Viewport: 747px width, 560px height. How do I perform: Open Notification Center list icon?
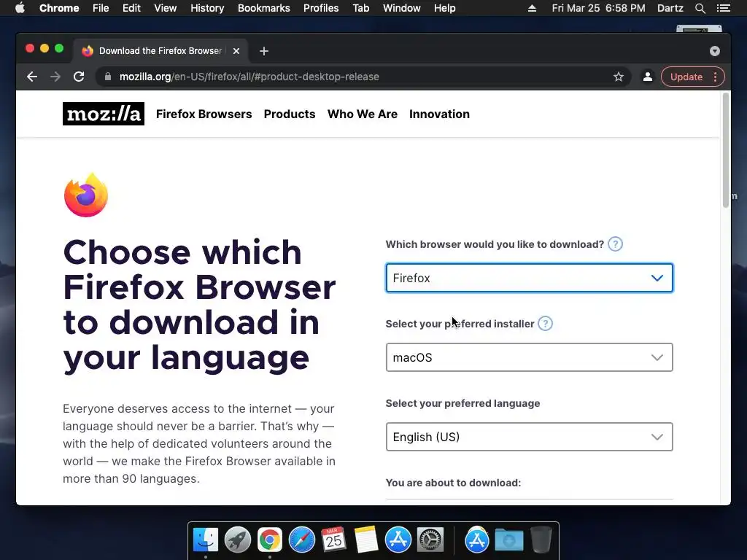pyautogui.click(x=724, y=8)
